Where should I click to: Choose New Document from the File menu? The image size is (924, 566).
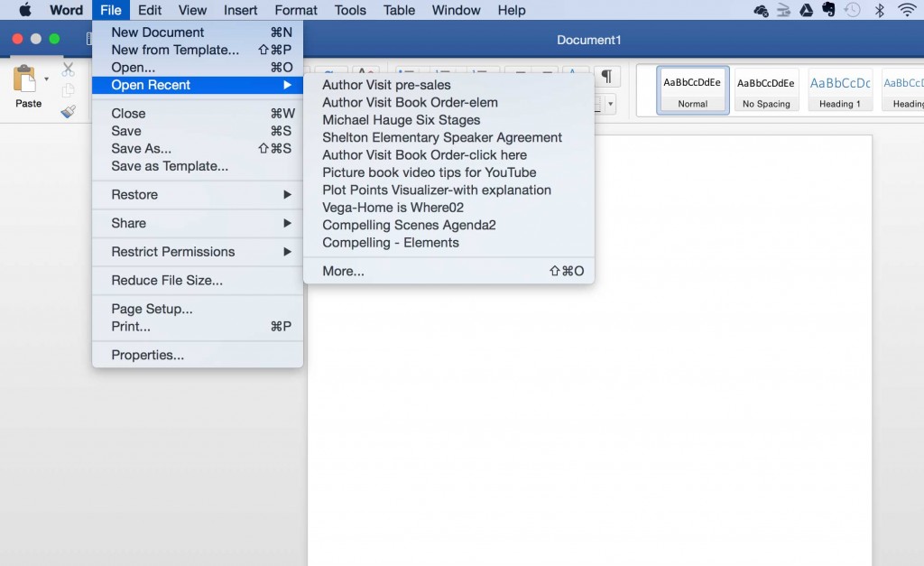click(x=198, y=32)
